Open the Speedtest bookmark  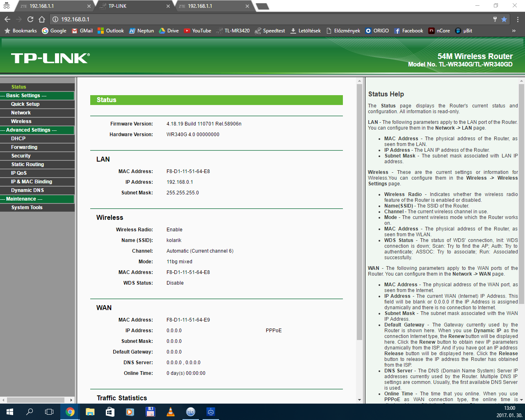click(x=270, y=31)
